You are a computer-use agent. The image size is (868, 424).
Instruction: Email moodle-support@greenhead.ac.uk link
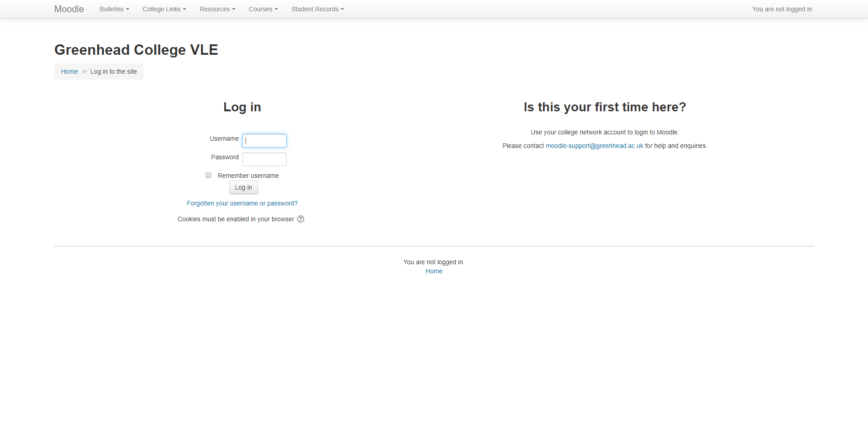594,146
